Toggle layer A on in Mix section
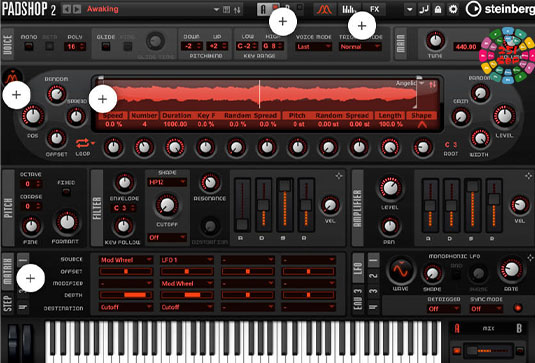The width and height of the screenshot is (535, 363). pos(457,350)
